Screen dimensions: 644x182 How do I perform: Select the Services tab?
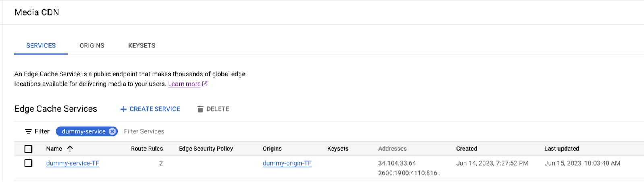(41, 46)
